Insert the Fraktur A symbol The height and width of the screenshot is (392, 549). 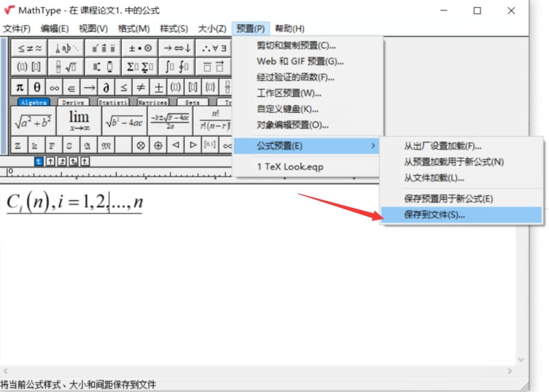[87, 145]
